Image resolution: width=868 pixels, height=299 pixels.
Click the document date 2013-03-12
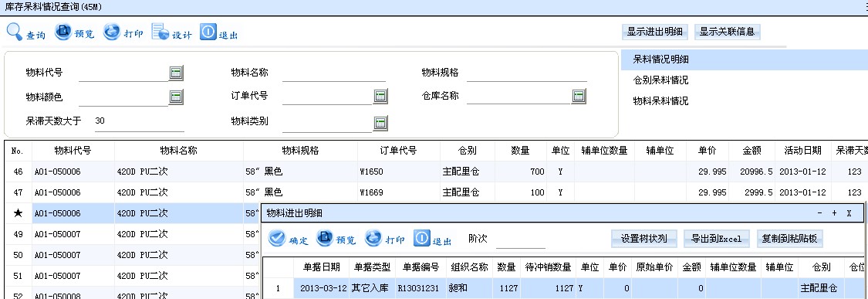pos(322,288)
